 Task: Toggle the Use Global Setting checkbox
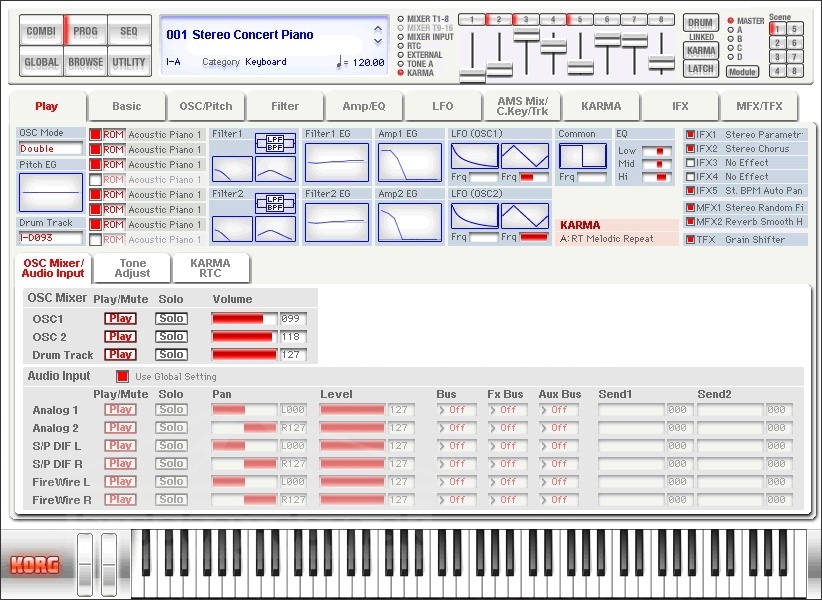[x=123, y=376]
